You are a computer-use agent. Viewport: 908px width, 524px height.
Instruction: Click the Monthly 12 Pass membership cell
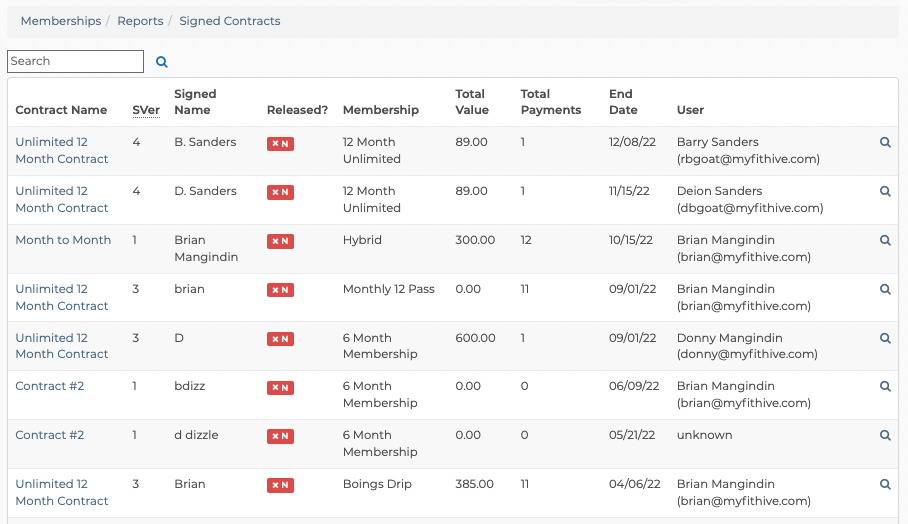tap(389, 289)
